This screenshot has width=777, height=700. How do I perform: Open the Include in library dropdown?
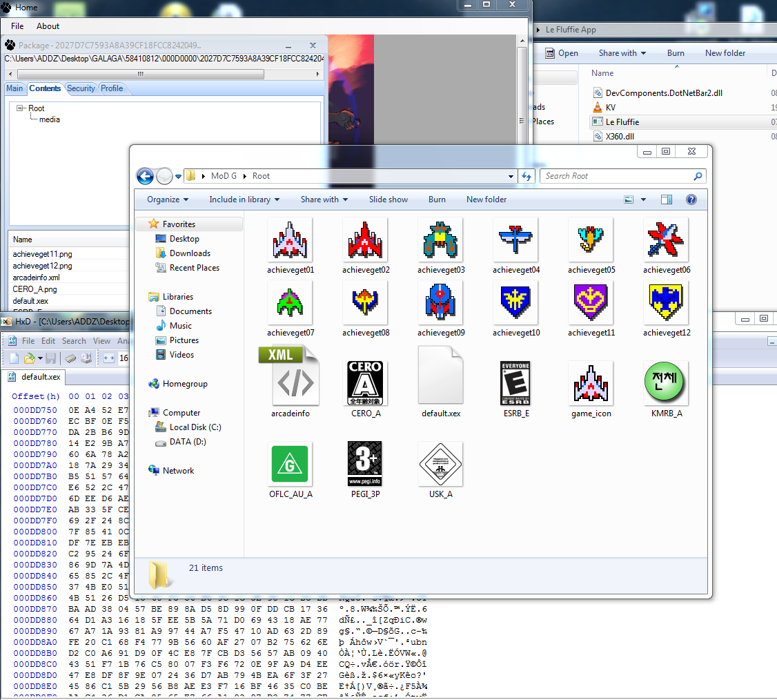pos(244,200)
